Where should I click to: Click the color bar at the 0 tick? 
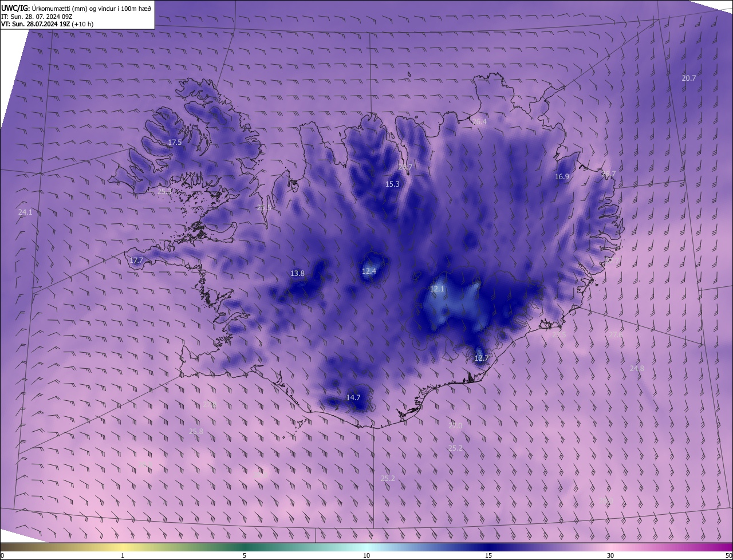[2, 555]
